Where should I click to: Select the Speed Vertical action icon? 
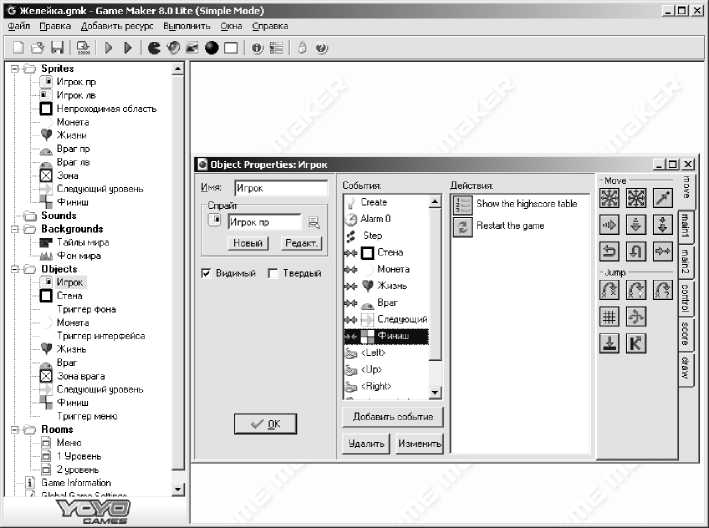(x=636, y=225)
